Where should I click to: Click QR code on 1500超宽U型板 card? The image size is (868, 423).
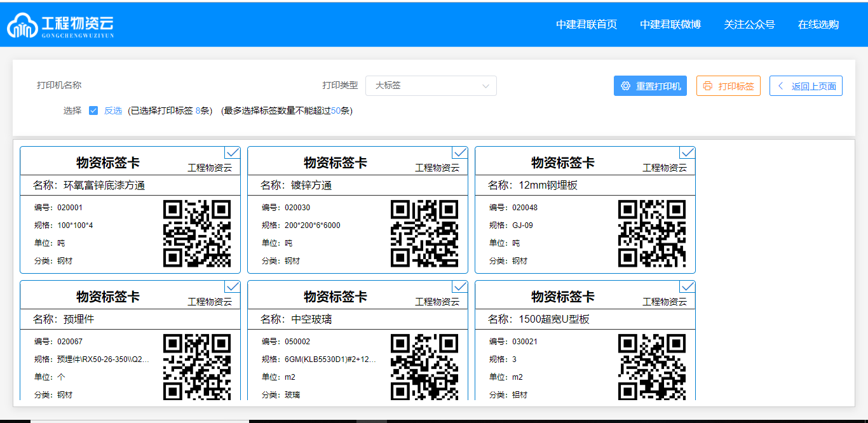tap(652, 366)
